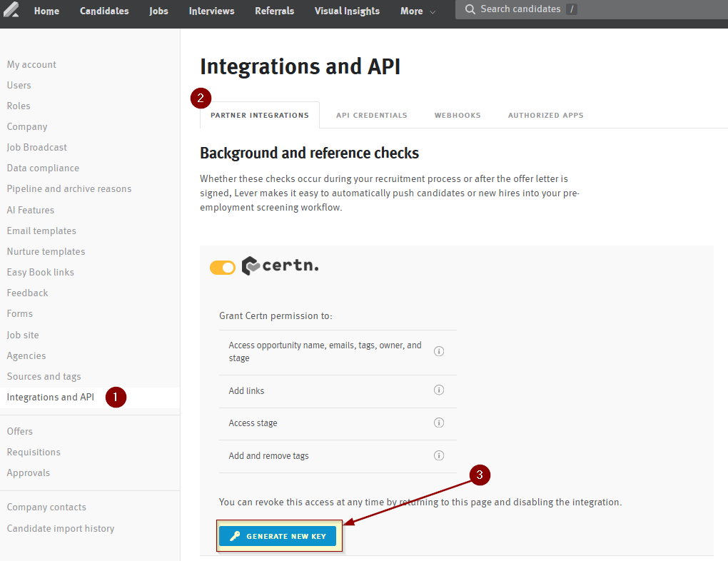This screenshot has height=561, width=728.
Task: Click the Generate New Key button
Action: pyautogui.click(x=278, y=535)
